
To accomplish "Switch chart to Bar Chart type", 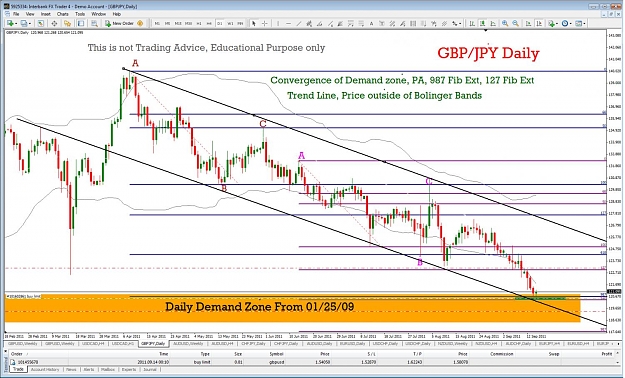I will pyautogui.click(x=472, y=24).
